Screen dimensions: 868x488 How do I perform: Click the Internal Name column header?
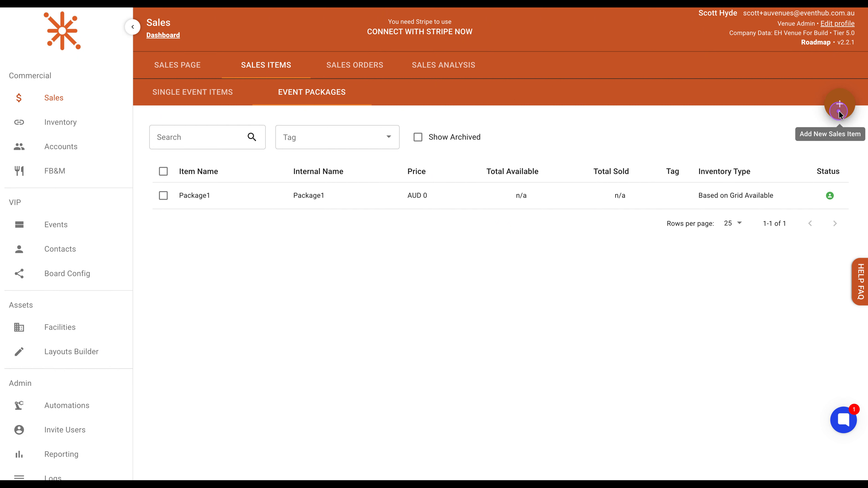[318, 171]
